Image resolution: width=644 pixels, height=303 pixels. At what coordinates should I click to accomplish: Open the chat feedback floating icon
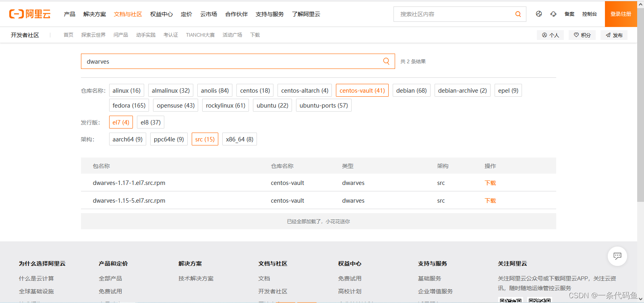pos(617,256)
